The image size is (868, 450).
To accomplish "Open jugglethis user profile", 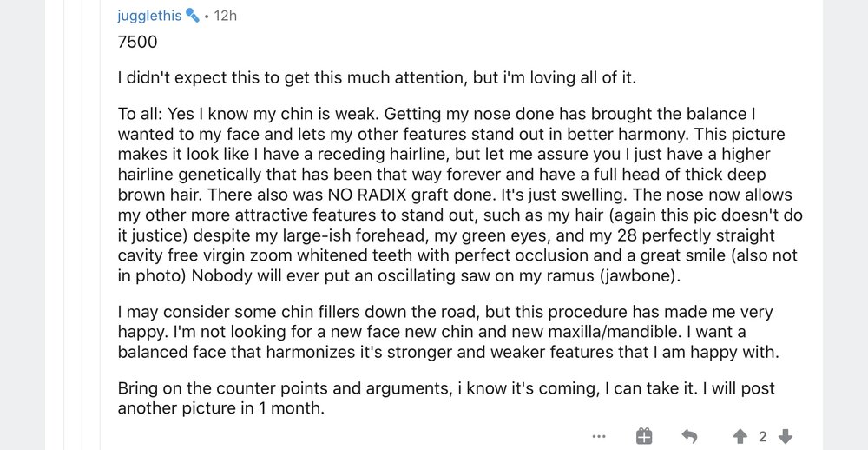I will tap(149, 16).
